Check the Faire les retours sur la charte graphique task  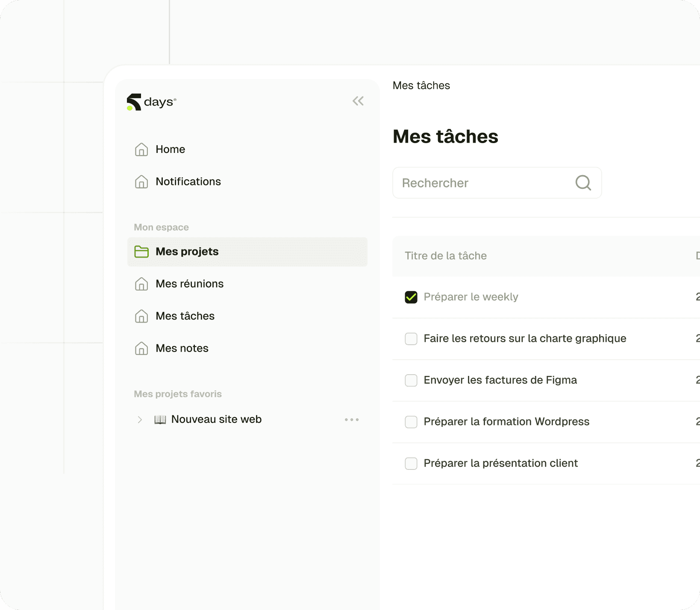tap(411, 338)
